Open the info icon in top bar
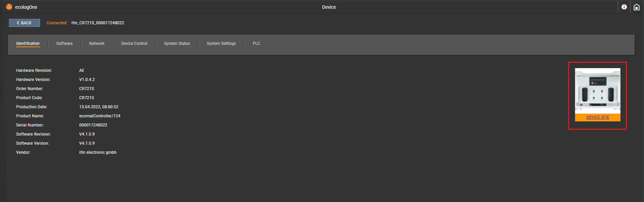The image size is (644, 202). [x=624, y=7]
